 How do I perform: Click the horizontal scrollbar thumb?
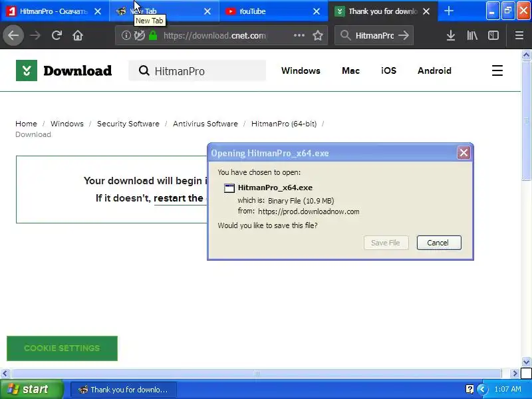click(x=256, y=373)
